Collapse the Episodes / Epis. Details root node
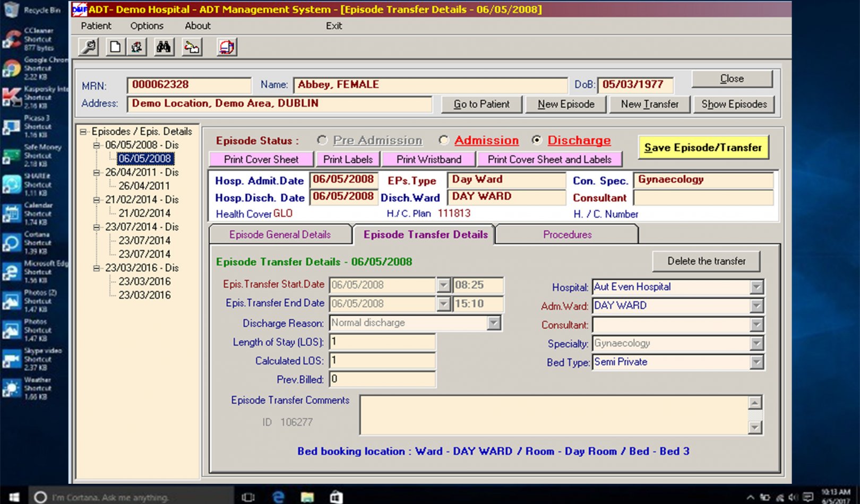860x504 pixels. pyautogui.click(x=83, y=131)
